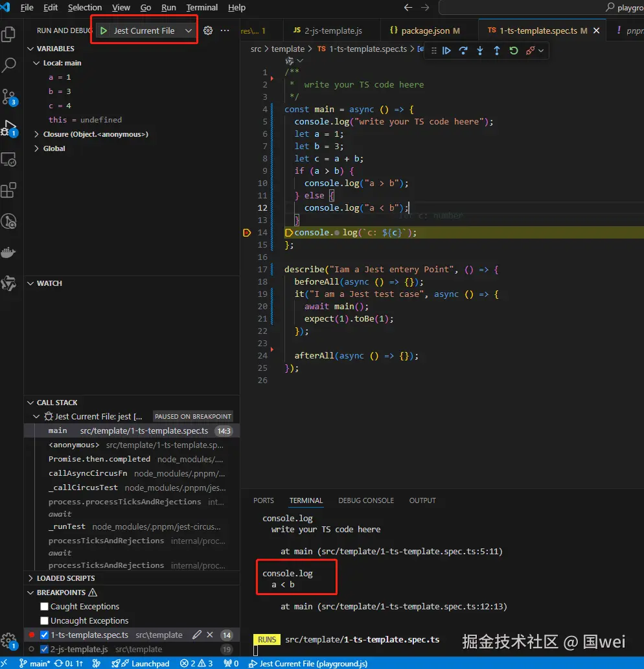644x669 pixels.
Task: Open the launch configuration gear icon
Action: tap(207, 30)
